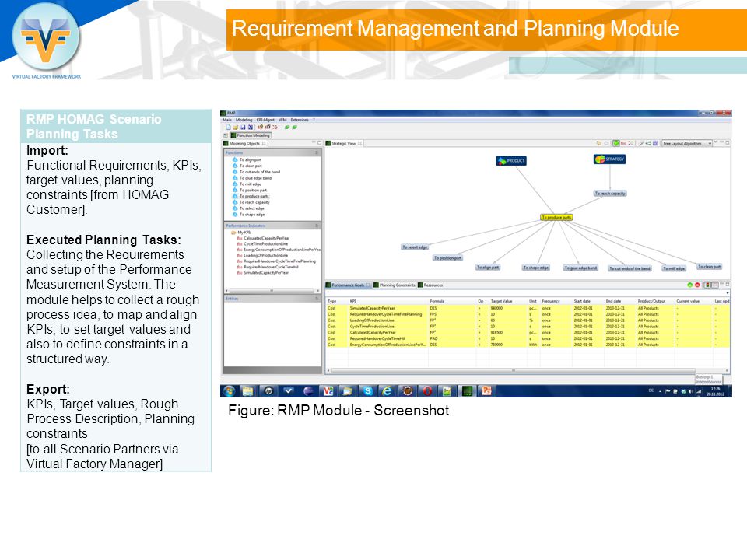Open the Windows Start button
Screen dimensions: 747x560
click(x=229, y=391)
